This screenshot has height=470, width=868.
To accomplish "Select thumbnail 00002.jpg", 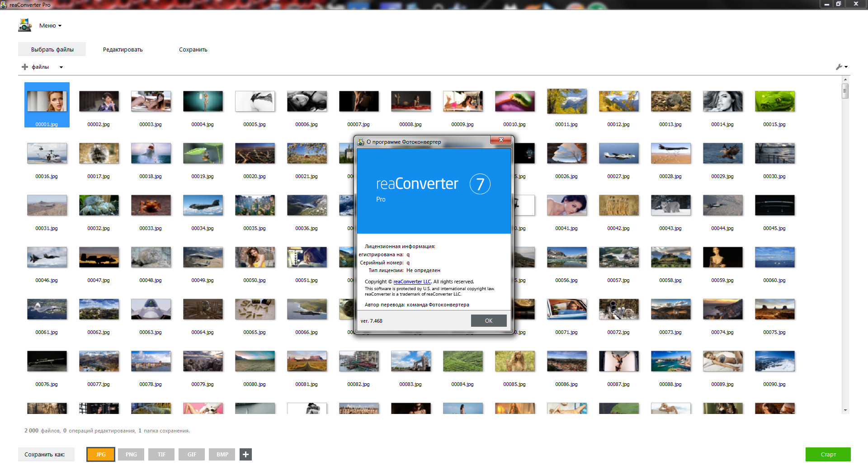I will pyautogui.click(x=99, y=101).
